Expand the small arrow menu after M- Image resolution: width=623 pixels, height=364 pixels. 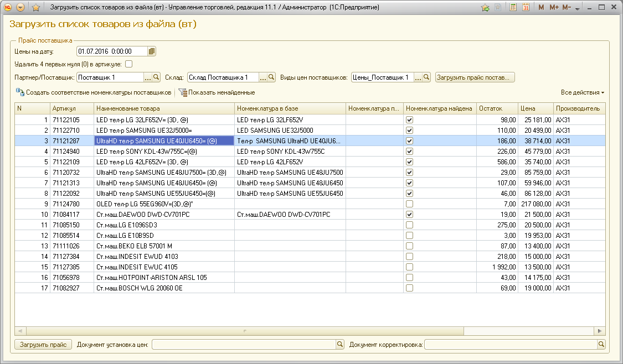[577, 8]
